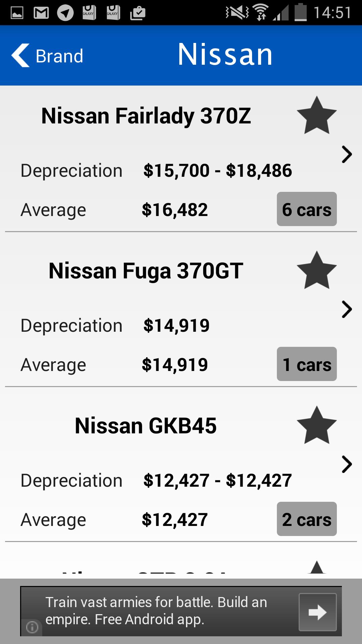
Task: Tap the Gmail notification icon
Action: click(41, 13)
